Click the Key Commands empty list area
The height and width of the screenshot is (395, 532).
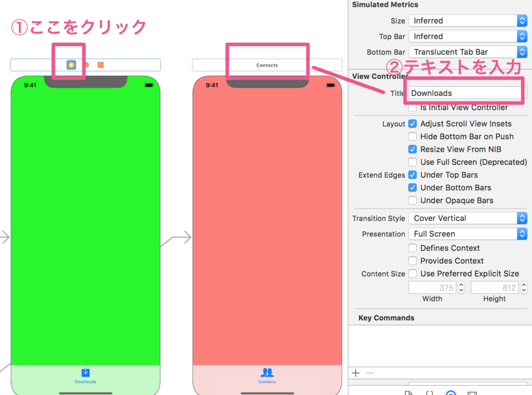click(x=440, y=346)
